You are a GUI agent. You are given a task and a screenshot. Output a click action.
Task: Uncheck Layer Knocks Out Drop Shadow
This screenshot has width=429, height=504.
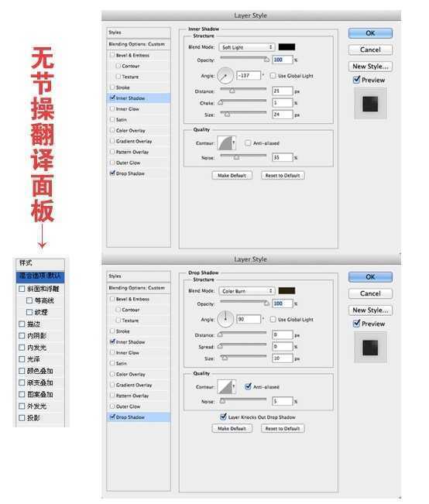[223, 417]
